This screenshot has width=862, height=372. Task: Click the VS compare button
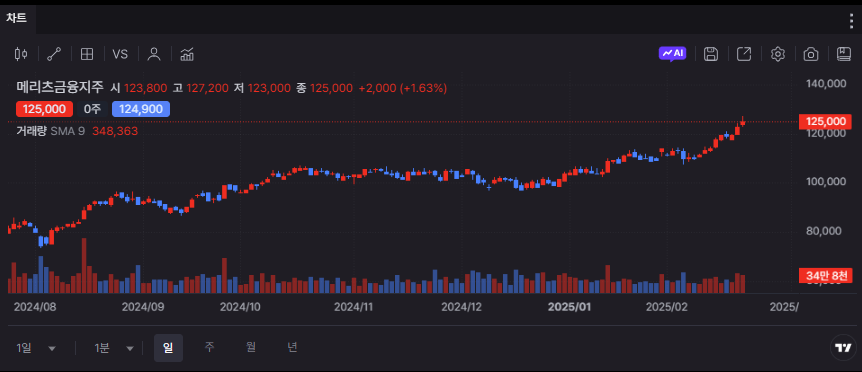[120, 54]
